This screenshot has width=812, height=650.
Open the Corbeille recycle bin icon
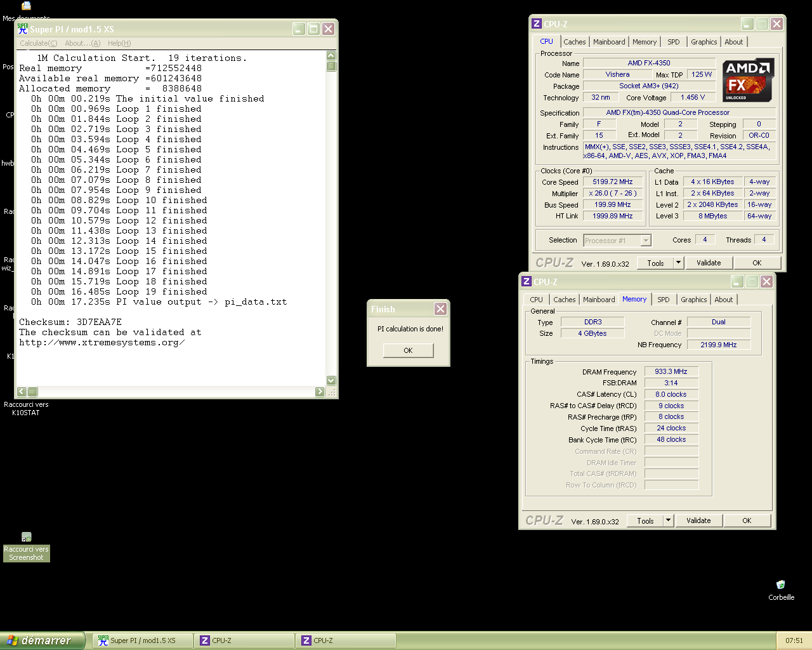tap(781, 589)
